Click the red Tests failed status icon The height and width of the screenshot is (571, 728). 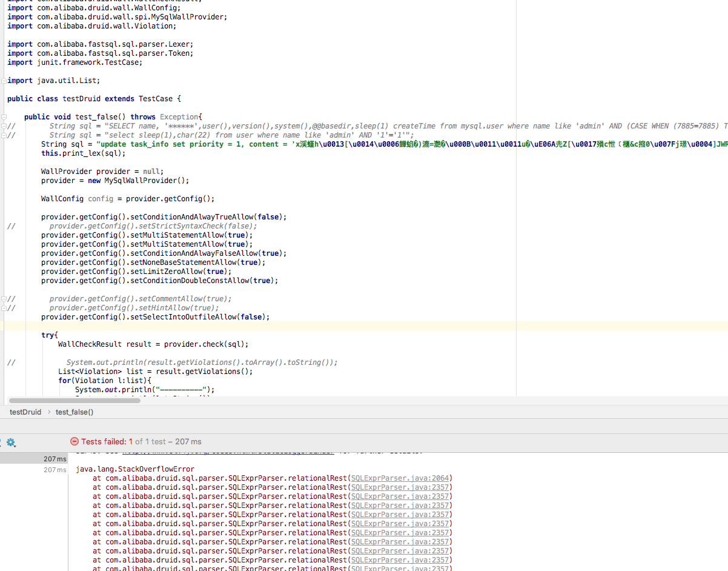[74, 442]
